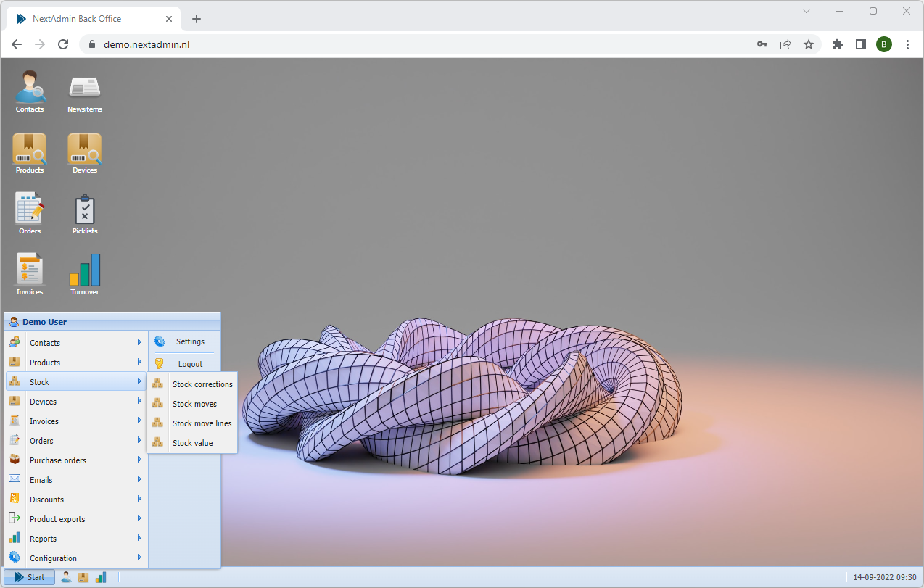This screenshot has width=924, height=588.
Task: Open the Orders desktop icon
Action: point(30,213)
